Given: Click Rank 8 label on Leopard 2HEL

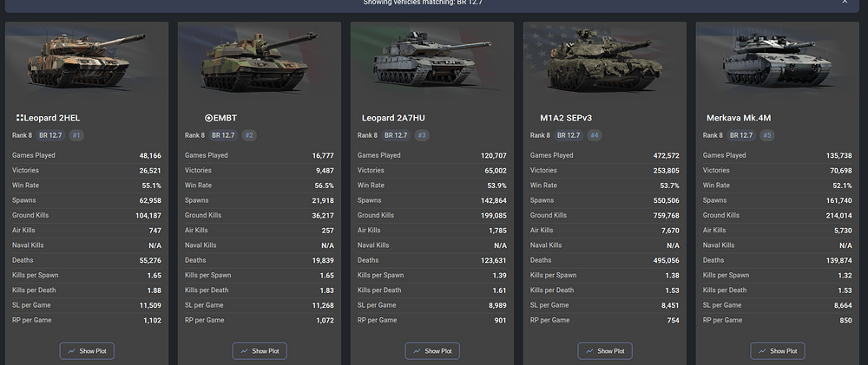Looking at the screenshot, I should 23,135.
